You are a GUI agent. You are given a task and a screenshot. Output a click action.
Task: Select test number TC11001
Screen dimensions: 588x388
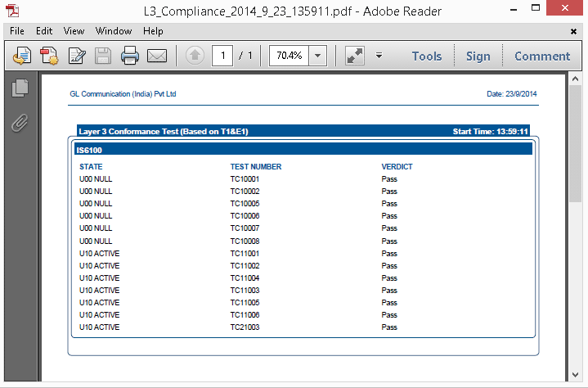click(x=245, y=254)
